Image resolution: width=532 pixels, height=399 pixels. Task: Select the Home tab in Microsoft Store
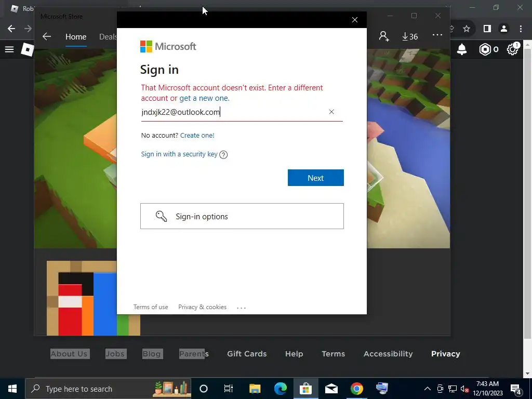point(76,37)
